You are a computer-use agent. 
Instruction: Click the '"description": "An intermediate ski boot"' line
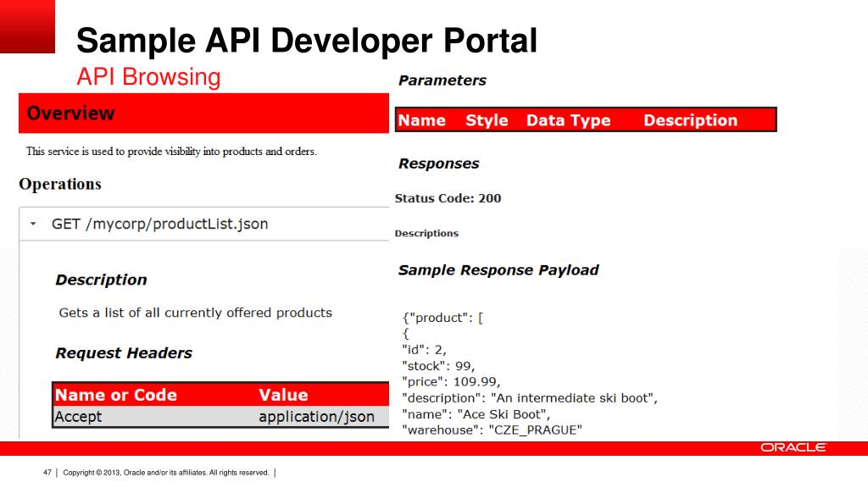point(530,398)
